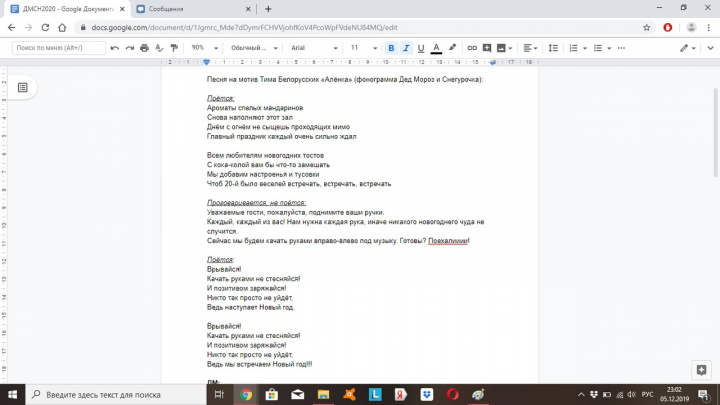
Task: Switch keyboard language РУС indicator
Action: tap(647, 394)
